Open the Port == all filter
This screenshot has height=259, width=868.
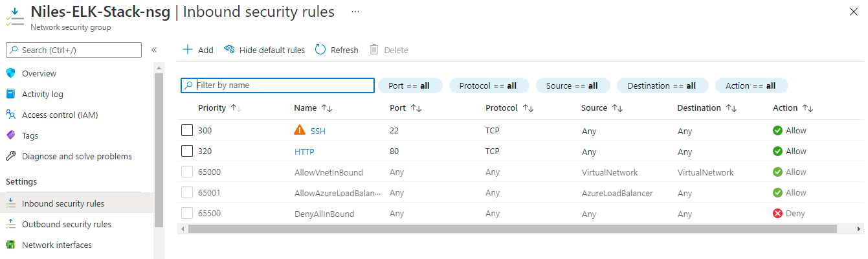tap(410, 85)
